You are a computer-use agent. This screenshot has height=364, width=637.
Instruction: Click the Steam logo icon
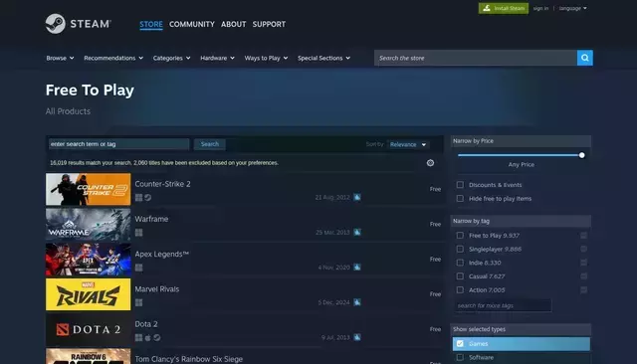coord(56,24)
